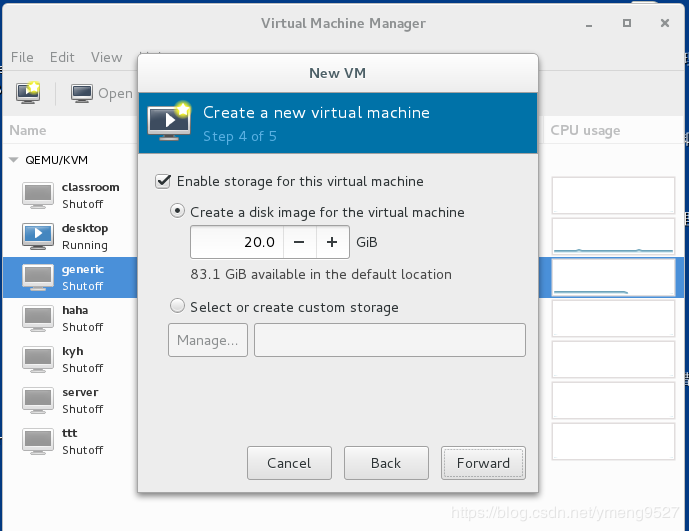The image size is (689, 531).
Task: Choose Select or create custom storage option
Action: (x=178, y=307)
